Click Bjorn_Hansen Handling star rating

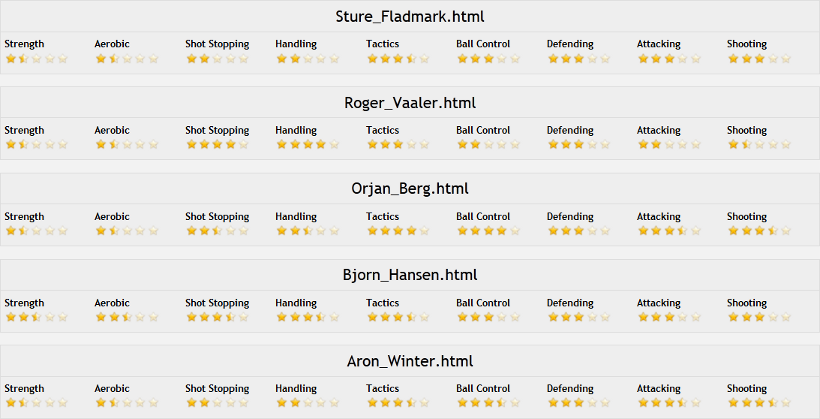[308, 317]
